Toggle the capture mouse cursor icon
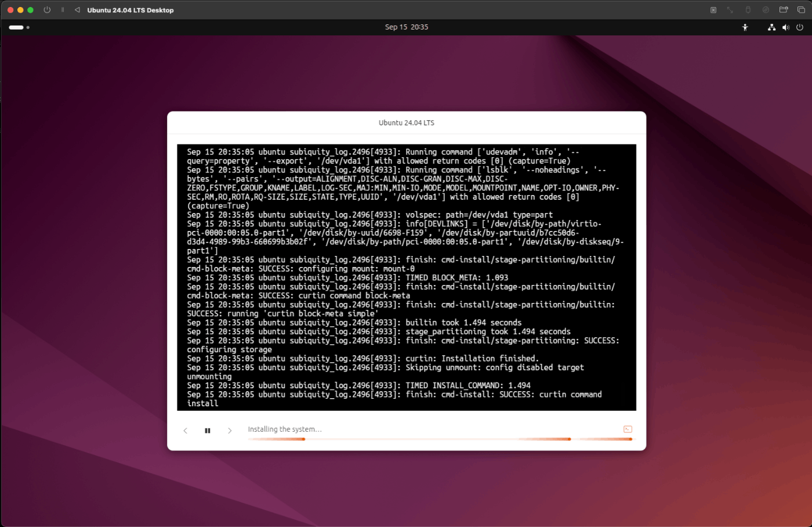Screen dimensions: 812x527 [x=713, y=10]
